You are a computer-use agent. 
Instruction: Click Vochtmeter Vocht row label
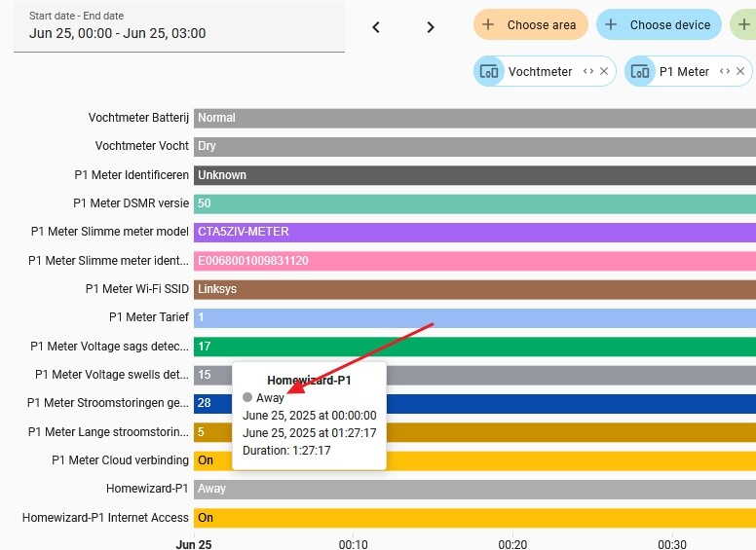coord(142,146)
